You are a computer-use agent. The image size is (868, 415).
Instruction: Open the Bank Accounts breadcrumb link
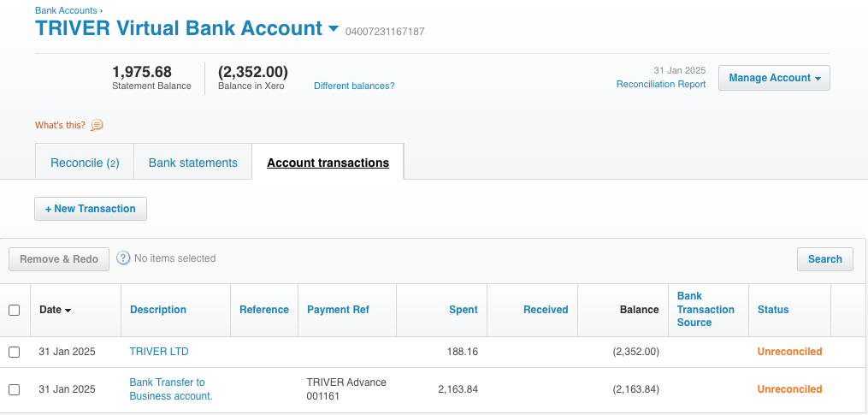[x=66, y=10]
